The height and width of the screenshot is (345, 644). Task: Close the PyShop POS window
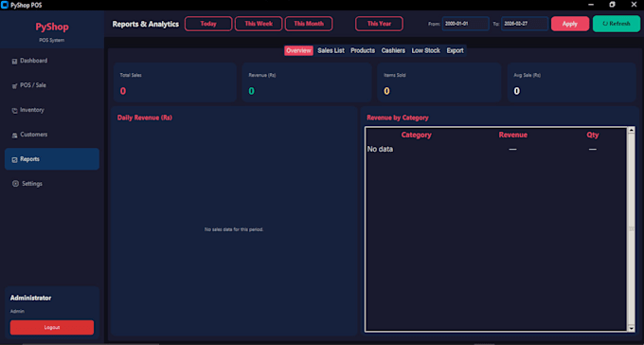[x=633, y=5]
